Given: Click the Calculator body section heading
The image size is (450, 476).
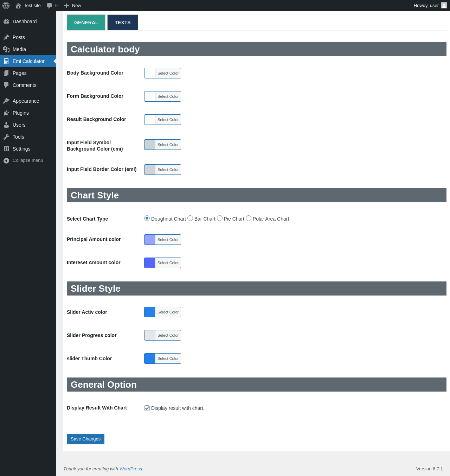Looking at the screenshot, I should (x=257, y=49).
